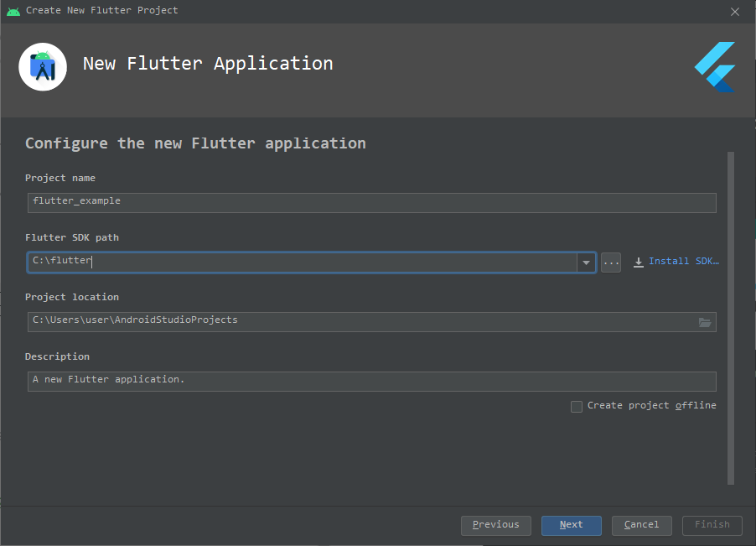Select the Description text field
This screenshot has height=546, width=756.
[x=372, y=382]
